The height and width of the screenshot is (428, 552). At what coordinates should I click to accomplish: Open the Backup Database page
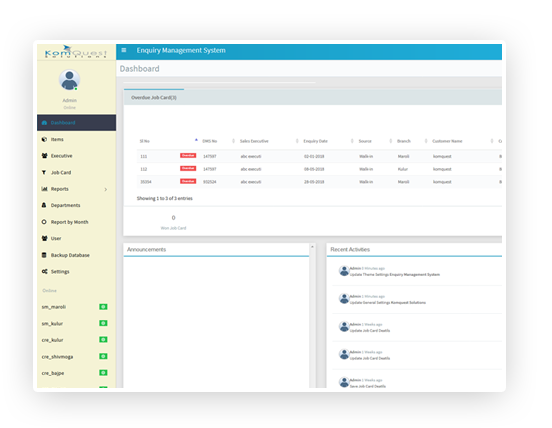click(x=76, y=255)
